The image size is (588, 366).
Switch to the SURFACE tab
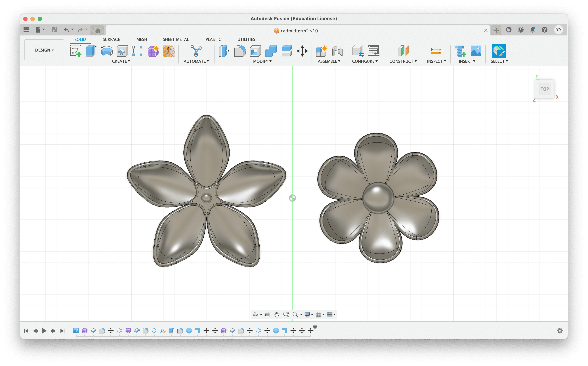click(x=111, y=39)
